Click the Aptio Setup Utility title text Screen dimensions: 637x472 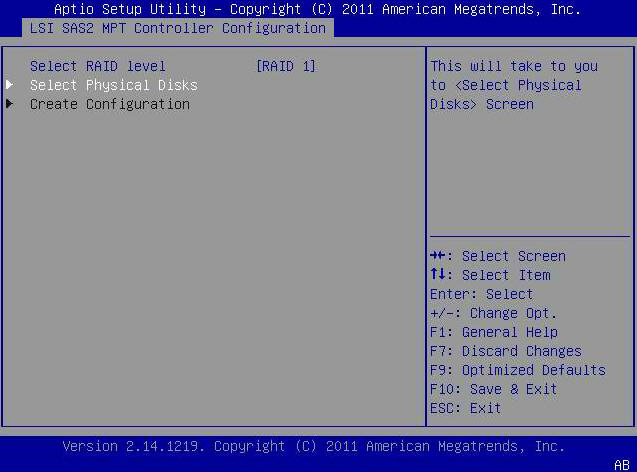click(317, 9)
